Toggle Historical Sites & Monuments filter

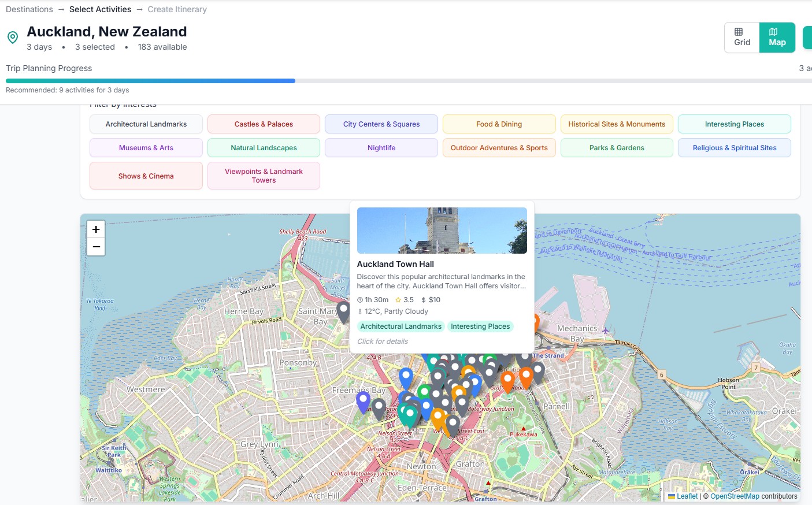point(617,124)
